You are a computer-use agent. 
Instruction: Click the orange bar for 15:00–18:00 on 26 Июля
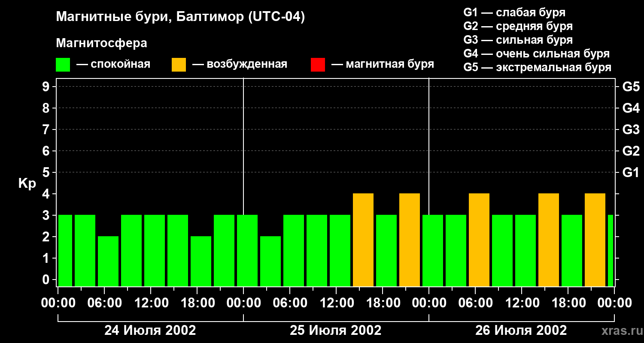[x=549, y=240]
